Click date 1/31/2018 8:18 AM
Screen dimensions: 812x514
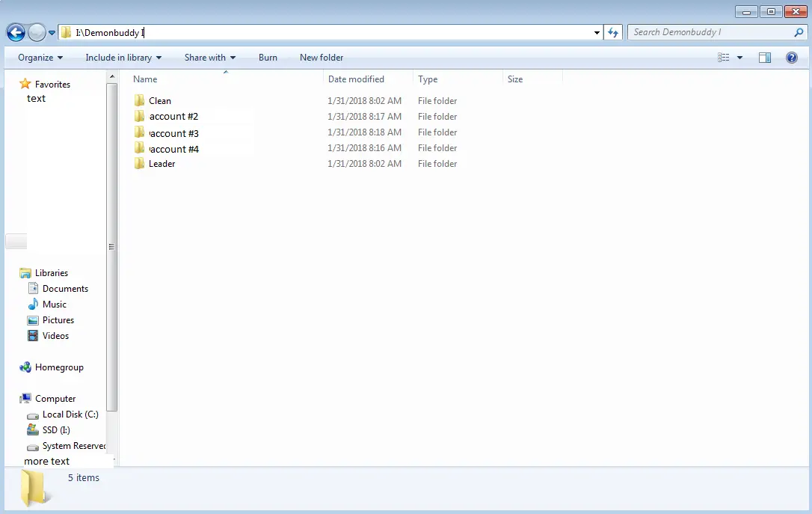pos(364,132)
